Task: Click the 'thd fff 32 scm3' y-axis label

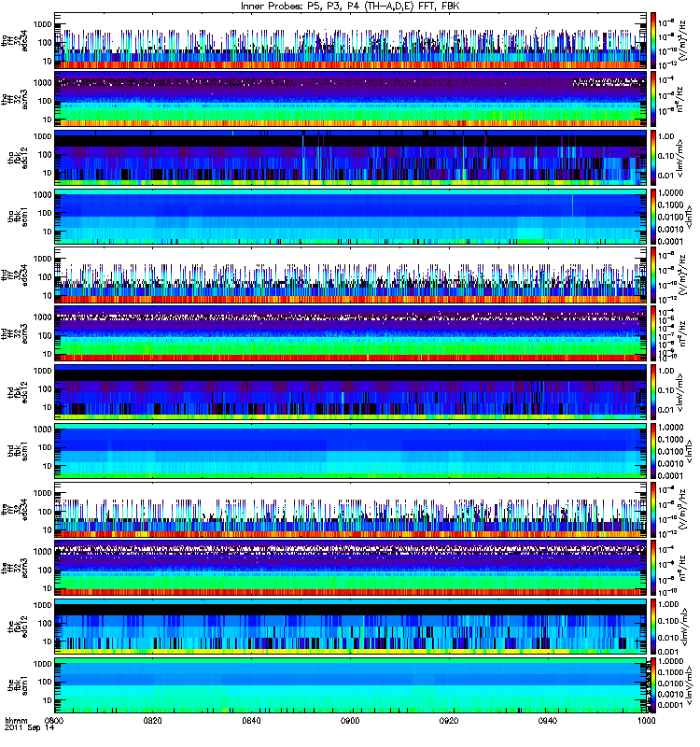Action: click(x=15, y=333)
